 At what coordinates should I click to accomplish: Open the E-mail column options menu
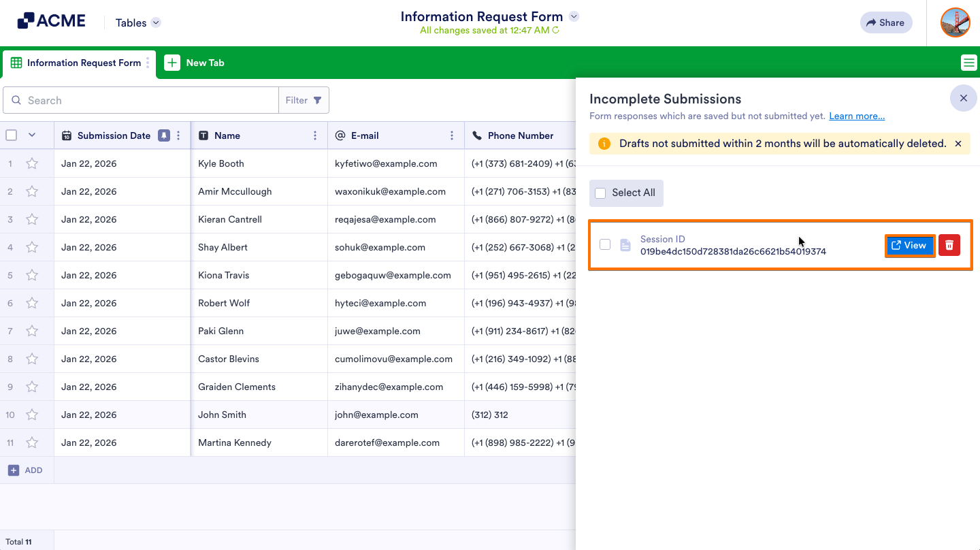[452, 135]
